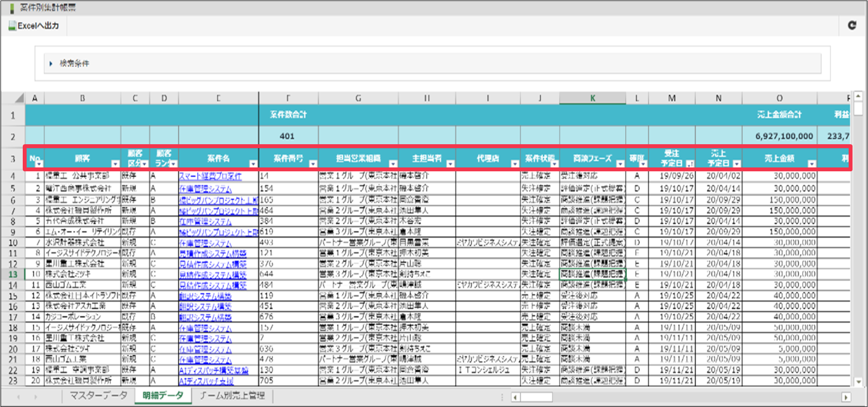Viewport: 868px width, 407px height.
Task: Click the 案件数合計 value 401
Action: [289, 136]
